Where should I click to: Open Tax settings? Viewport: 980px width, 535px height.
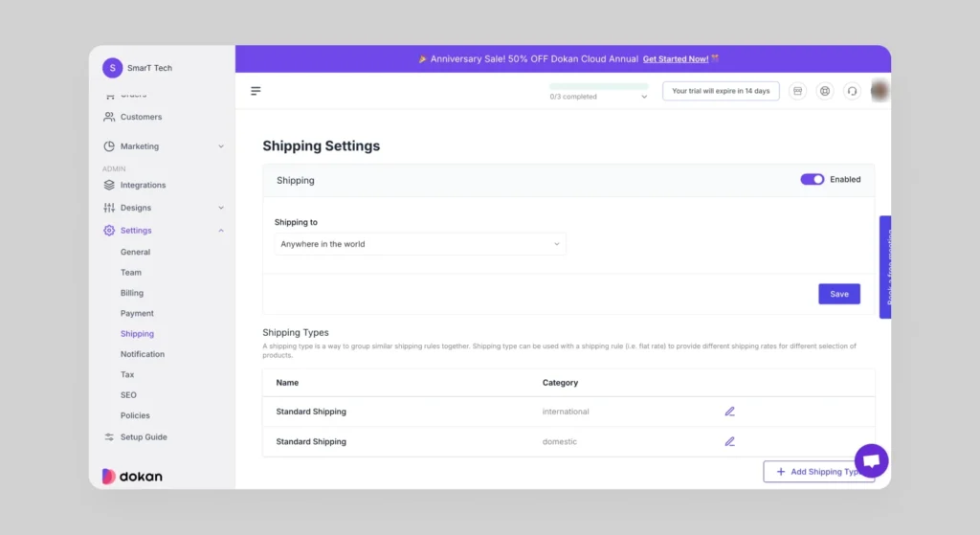pos(127,374)
